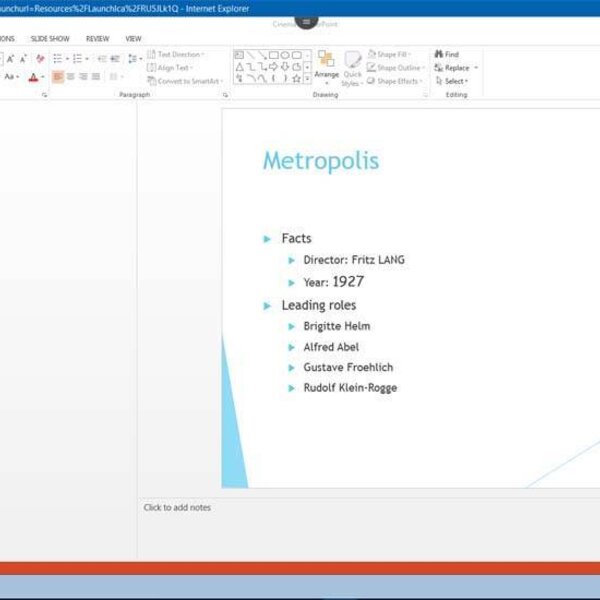This screenshot has width=600, height=600.
Task: Open the Select dropdown in Editing
Action: pos(452,81)
